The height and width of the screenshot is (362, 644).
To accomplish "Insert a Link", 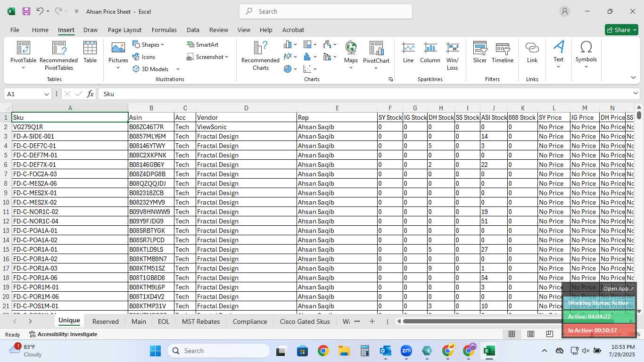I will click(x=532, y=52).
